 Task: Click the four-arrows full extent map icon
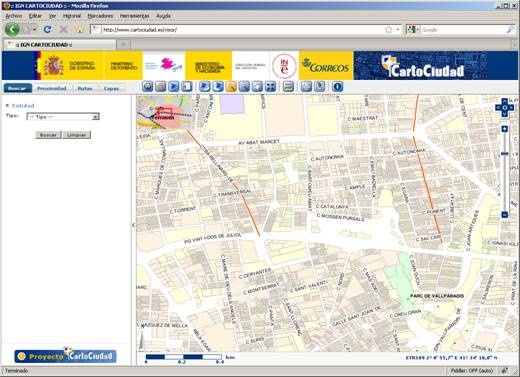point(270,87)
